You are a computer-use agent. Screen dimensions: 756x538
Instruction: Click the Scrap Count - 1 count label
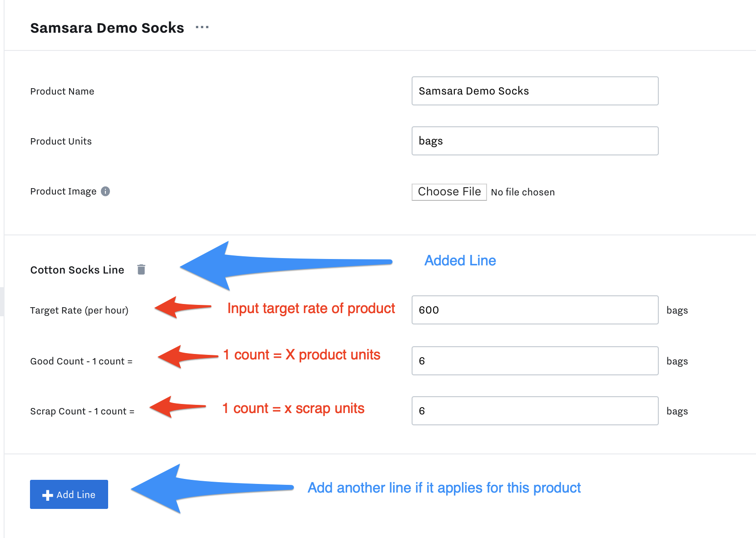pos(82,411)
